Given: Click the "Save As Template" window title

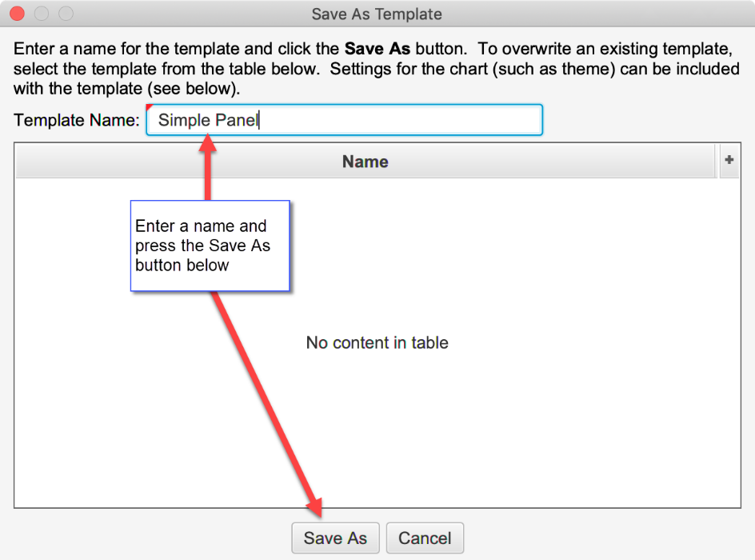Looking at the screenshot, I should coord(377,14).
